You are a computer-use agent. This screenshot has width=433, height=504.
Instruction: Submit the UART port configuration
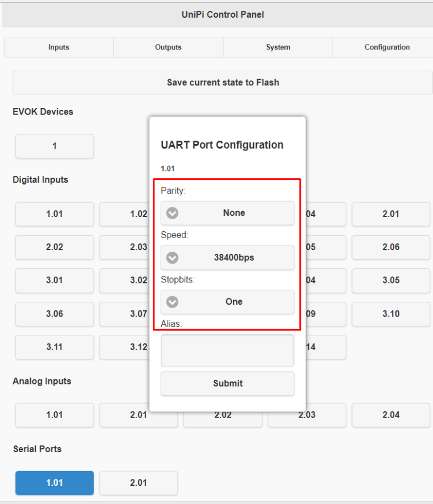tap(227, 383)
